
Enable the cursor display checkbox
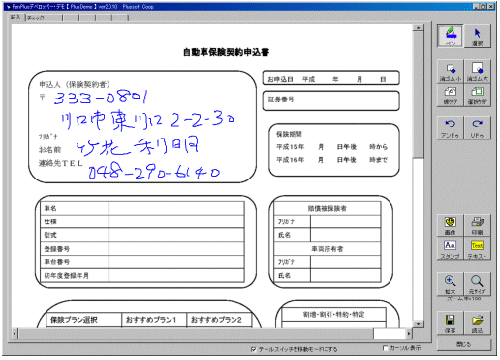click(385, 348)
